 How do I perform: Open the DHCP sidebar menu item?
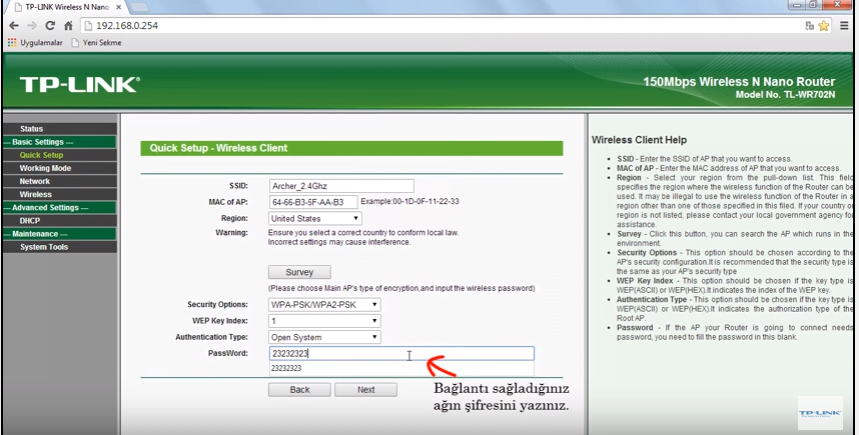30,220
